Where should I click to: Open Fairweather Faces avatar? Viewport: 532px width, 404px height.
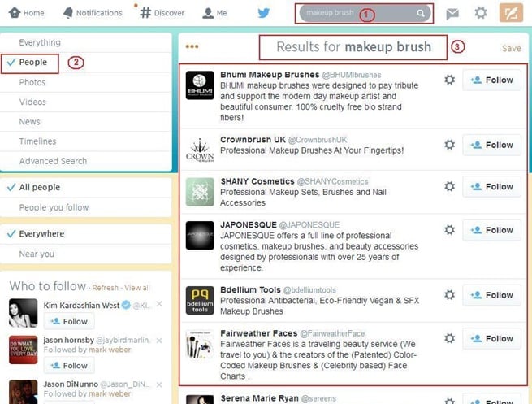(200, 344)
